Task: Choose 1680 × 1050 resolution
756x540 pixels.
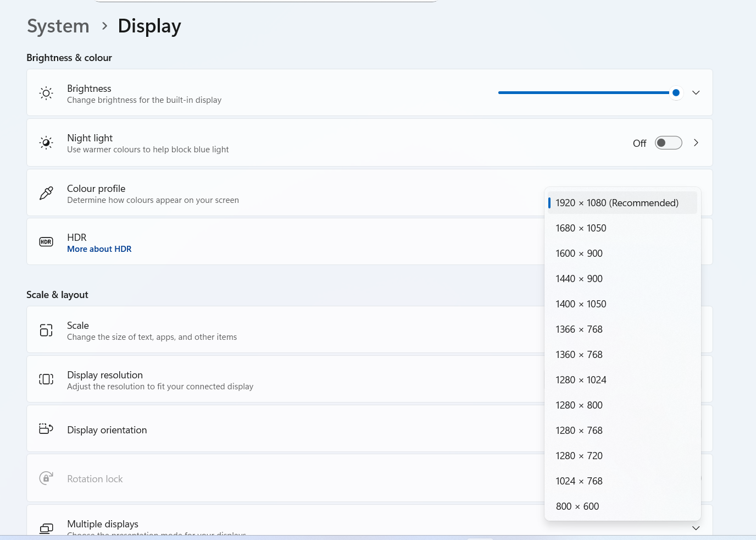Action: point(581,228)
